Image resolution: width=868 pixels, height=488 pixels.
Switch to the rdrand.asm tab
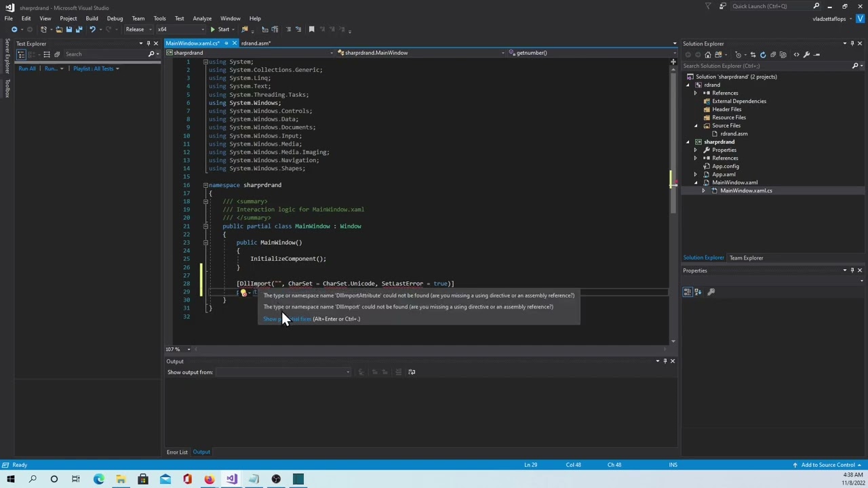tap(256, 43)
